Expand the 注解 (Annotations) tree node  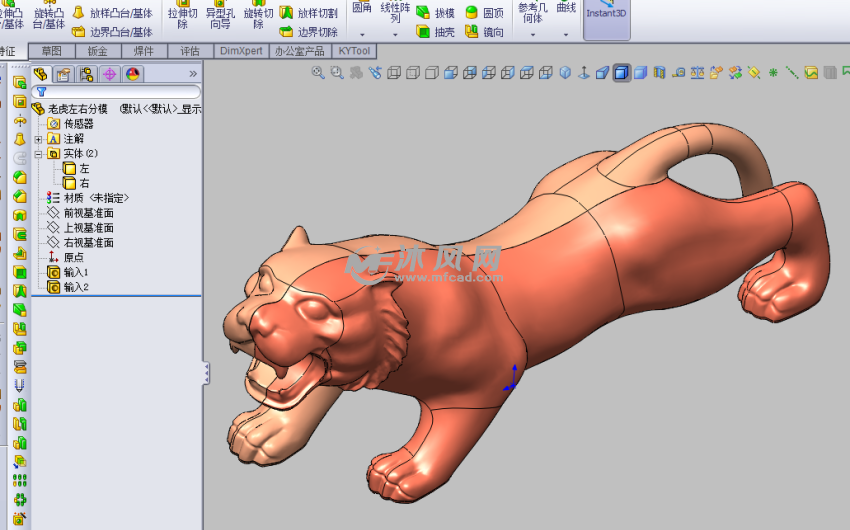coord(38,139)
